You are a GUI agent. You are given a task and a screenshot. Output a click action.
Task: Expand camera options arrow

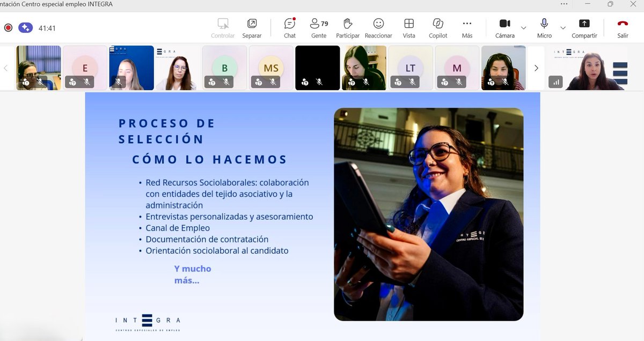pyautogui.click(x=524, y=28)
